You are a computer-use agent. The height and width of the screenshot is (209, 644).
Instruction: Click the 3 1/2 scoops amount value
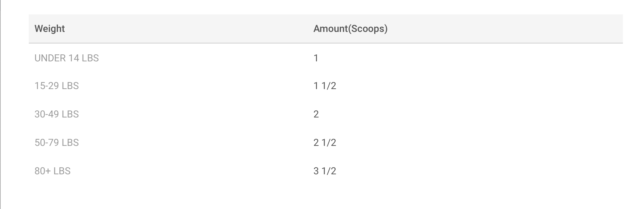pos(325,171)
